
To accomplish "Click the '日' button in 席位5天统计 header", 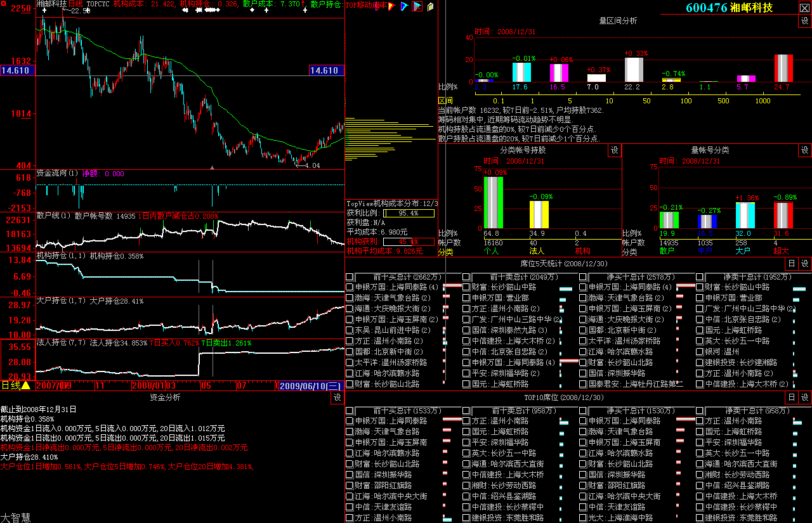I will click(x=791, y=264).
